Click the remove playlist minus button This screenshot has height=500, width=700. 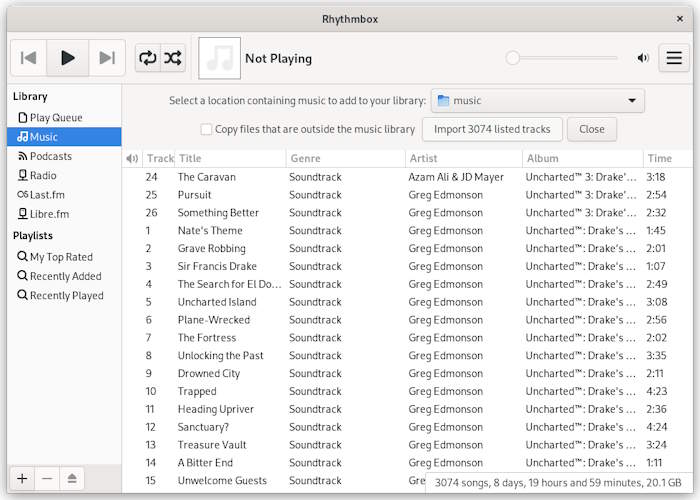click(47, 479)
